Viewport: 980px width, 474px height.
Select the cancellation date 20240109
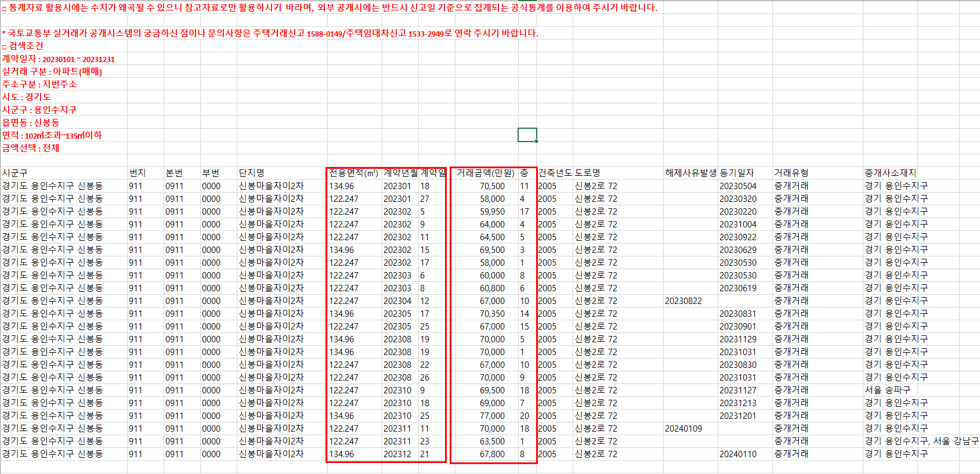(690, 429)
